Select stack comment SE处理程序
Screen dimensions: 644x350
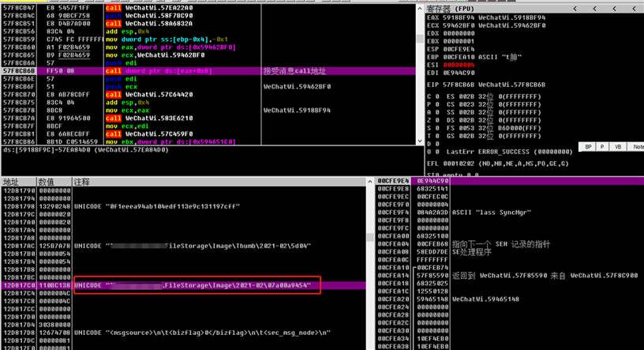click(x=472, y=252)
